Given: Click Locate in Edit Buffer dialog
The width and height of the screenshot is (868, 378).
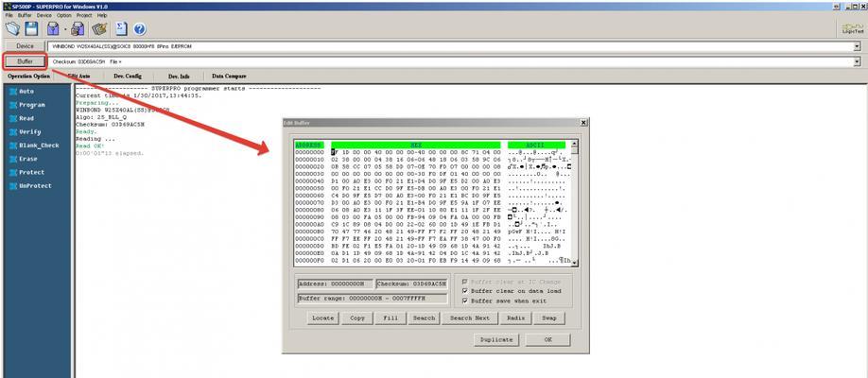Looking at the screenshot, I should [322, 318].
